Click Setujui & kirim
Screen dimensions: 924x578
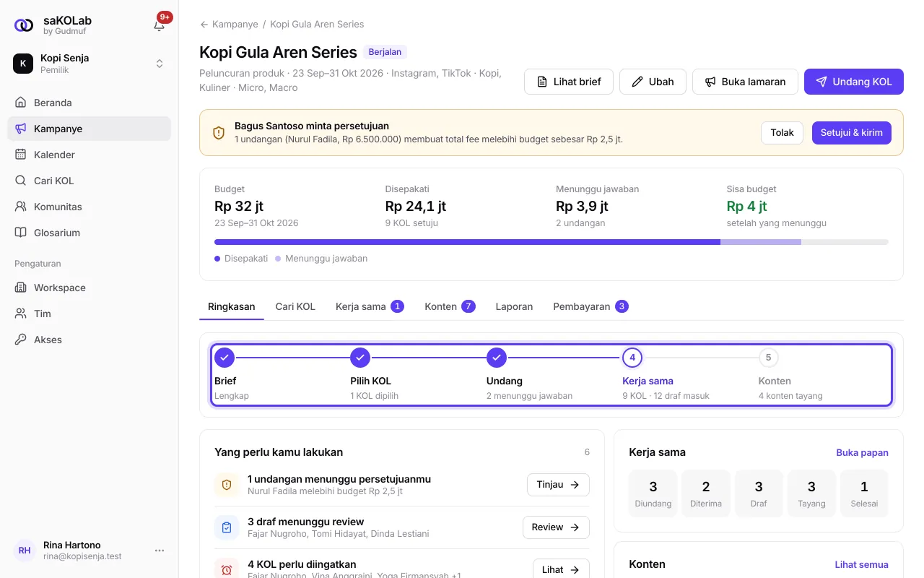852,133
